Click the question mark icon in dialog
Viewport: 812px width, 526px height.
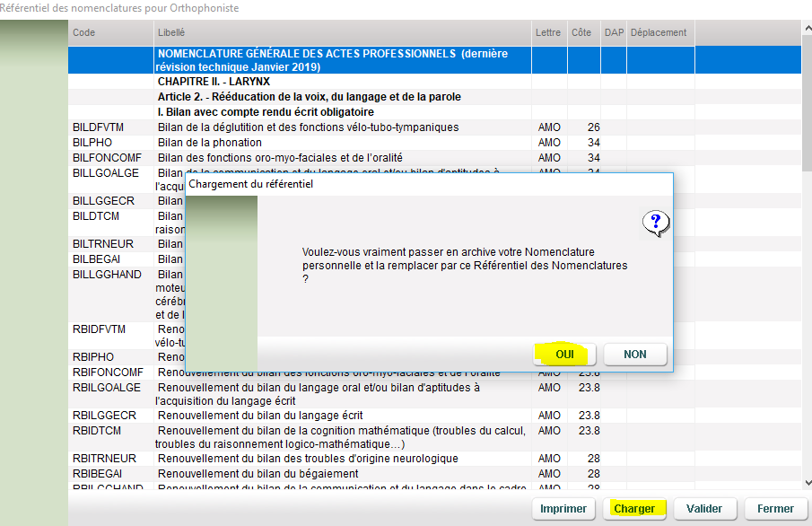coord(656,224)
